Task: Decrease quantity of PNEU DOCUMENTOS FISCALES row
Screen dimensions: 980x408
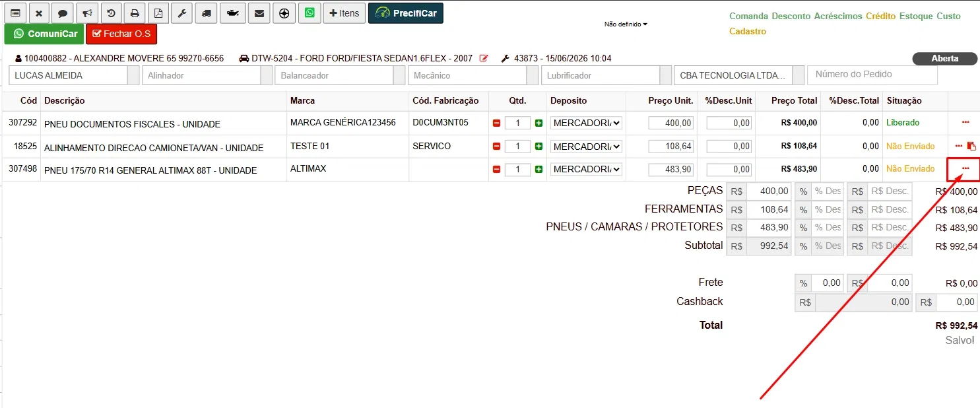Action: click(x=497, y=123)
